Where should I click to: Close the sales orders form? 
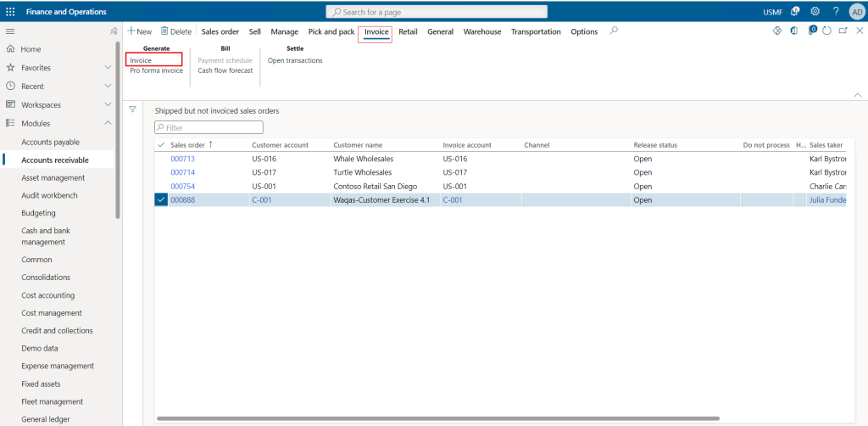pos(860,31)
